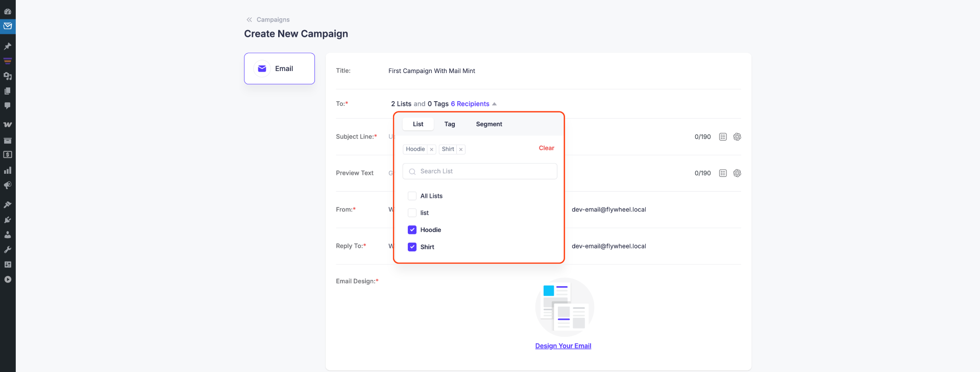Click the Reply To email address field
This screenshot has width=980, height=372.
coord(609,246)
